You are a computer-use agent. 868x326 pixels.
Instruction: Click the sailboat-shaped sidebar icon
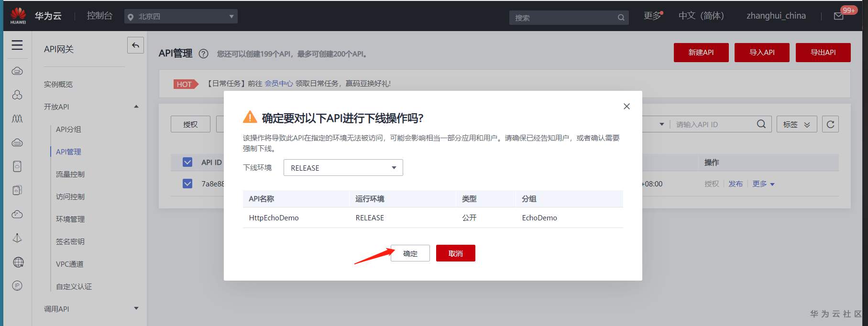(x=17, y=238)
